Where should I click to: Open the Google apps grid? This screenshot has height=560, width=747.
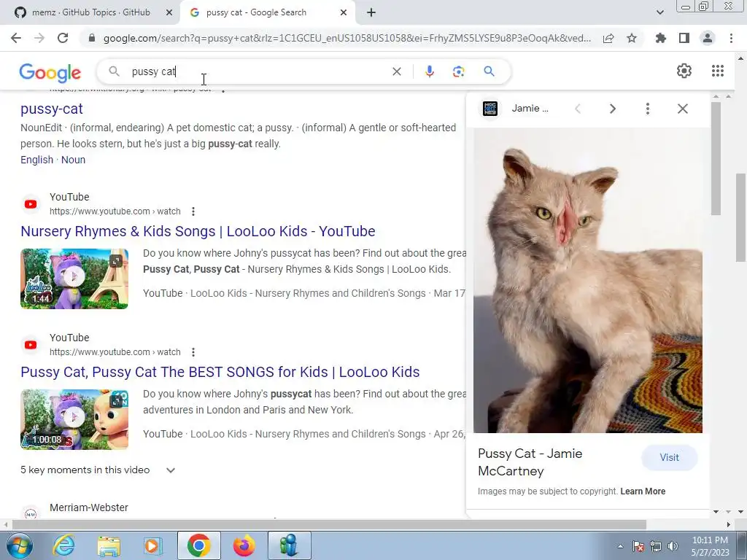click(718, 71)
